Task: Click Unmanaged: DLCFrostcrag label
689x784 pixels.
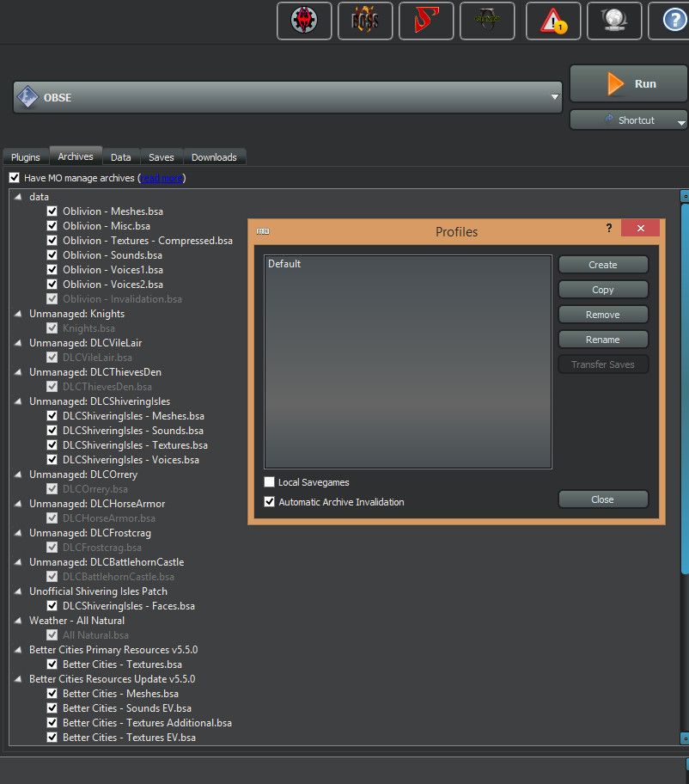Action: click(x=90, y=532)
